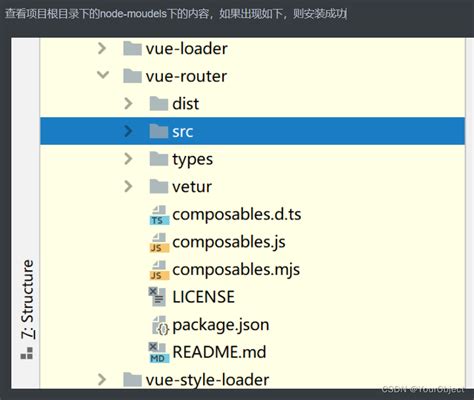Select the package.json file name

[221, 325]
